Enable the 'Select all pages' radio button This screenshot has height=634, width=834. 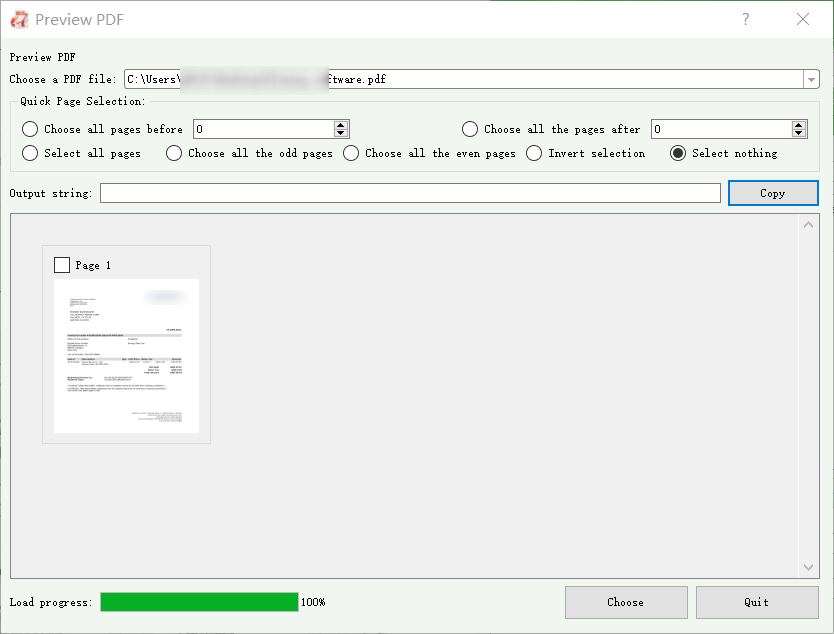[x=30, y=153]
